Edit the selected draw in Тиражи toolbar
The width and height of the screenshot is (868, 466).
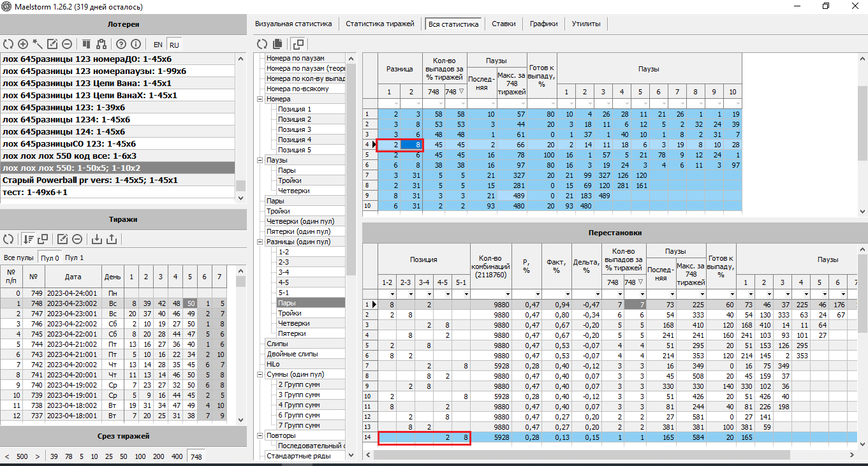tap(63, 239)
